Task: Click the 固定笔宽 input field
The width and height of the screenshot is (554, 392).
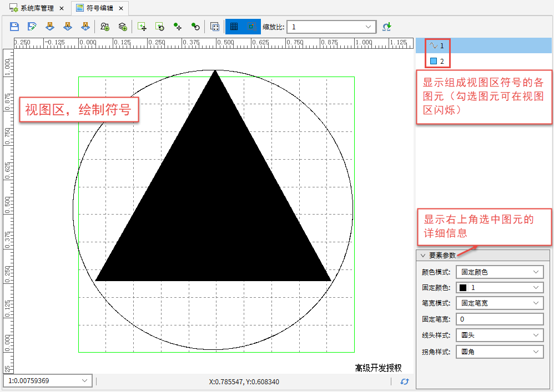Action: coord(500,319)
